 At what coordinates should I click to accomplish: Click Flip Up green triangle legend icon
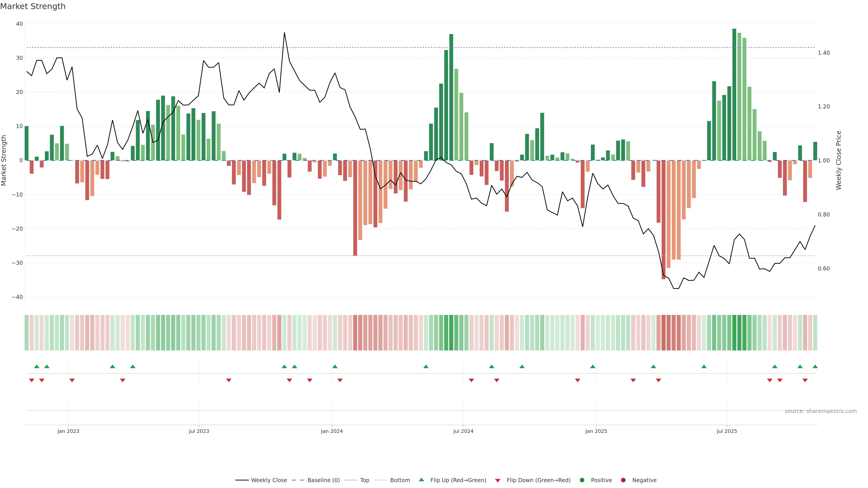(421, 480)
